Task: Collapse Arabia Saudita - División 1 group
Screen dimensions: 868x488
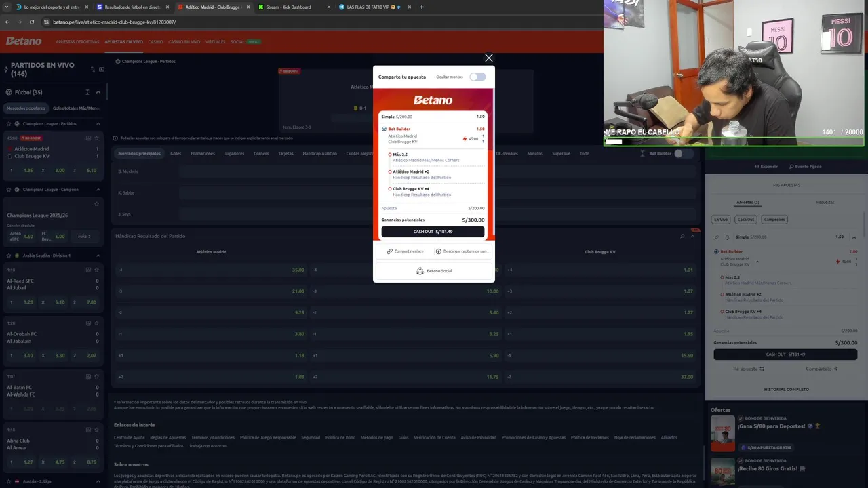Action: point(98,256)
